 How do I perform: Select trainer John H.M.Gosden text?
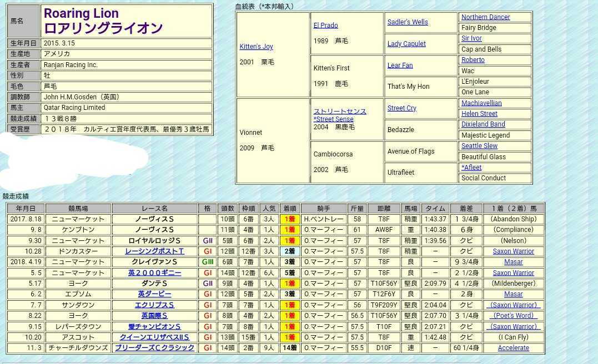click(82, 97)
